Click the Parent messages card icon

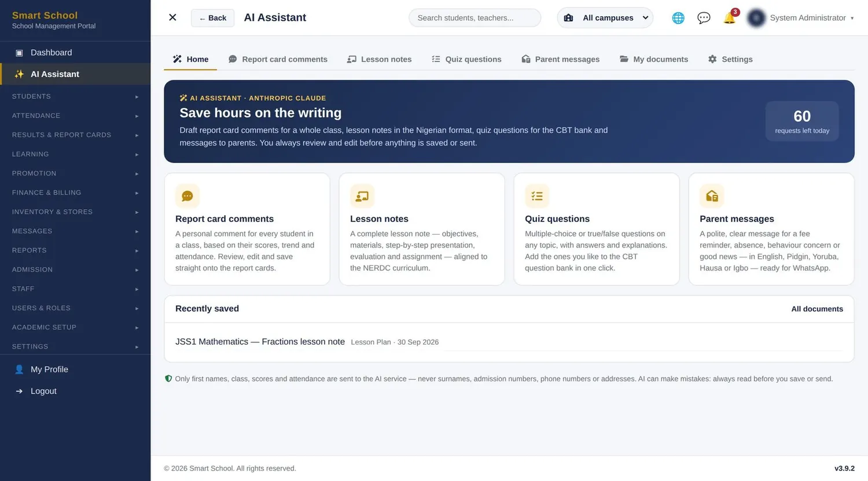coord(712,196)
